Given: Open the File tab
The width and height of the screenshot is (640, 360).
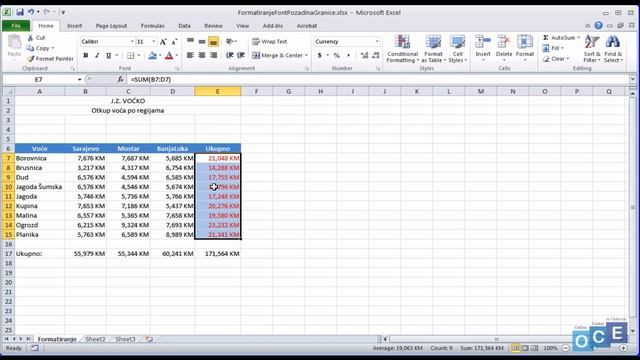Looking at the screenshot, I should click(x=16, y=26).
